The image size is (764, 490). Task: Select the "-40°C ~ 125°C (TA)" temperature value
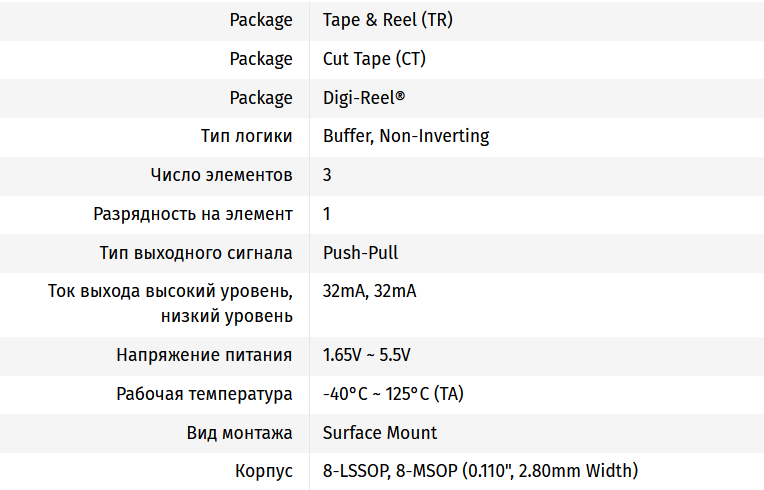click(393, 394)
